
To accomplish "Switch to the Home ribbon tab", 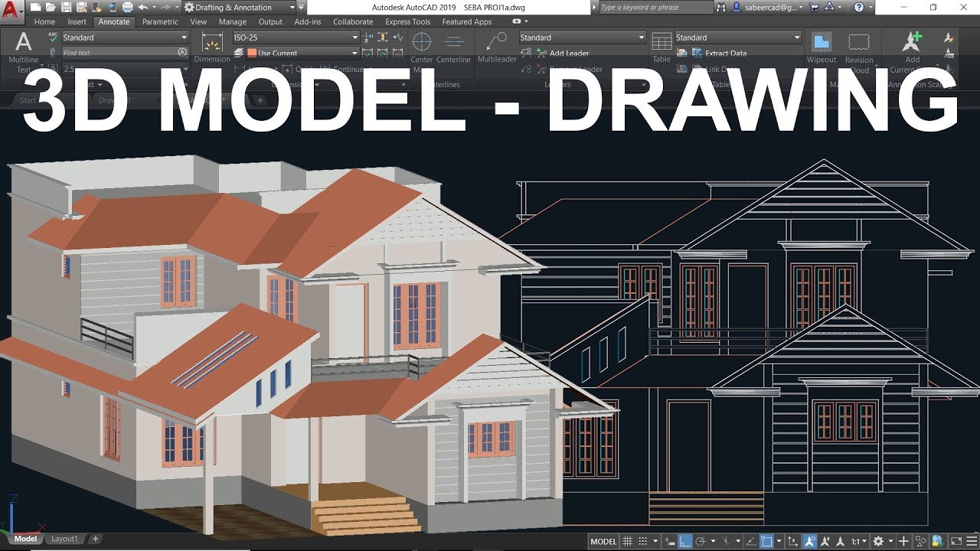I will click(x=44, y=22).
